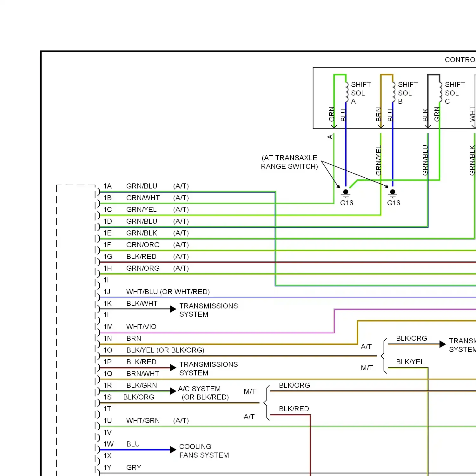Screen dimensions: 476x476
Task: Click the 1H pin GRN/ORG label
Action: [143, 268]
